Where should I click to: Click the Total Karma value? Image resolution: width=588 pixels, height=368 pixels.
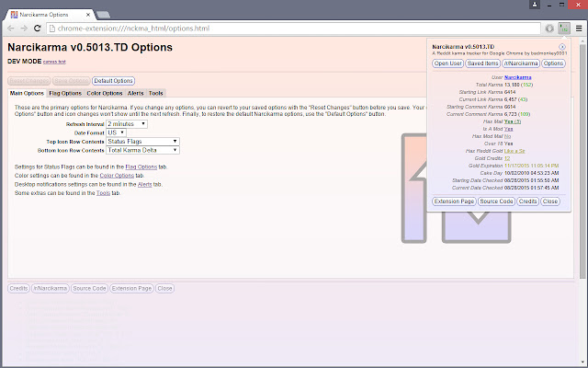pos(518,85)
